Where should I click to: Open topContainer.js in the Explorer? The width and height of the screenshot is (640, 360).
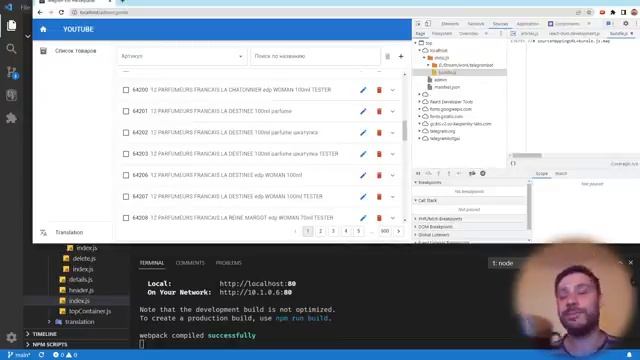pos(90,311)
